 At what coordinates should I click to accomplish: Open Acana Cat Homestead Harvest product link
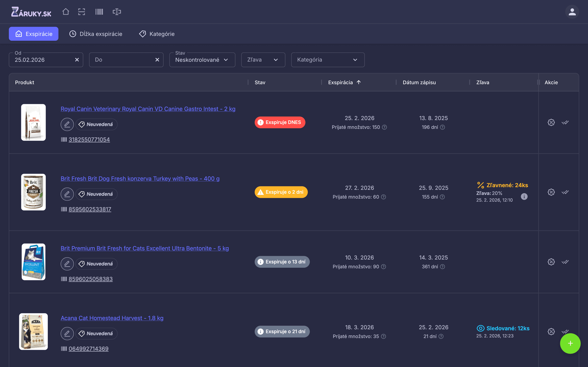pyautogui.click(x=112, y=318)
